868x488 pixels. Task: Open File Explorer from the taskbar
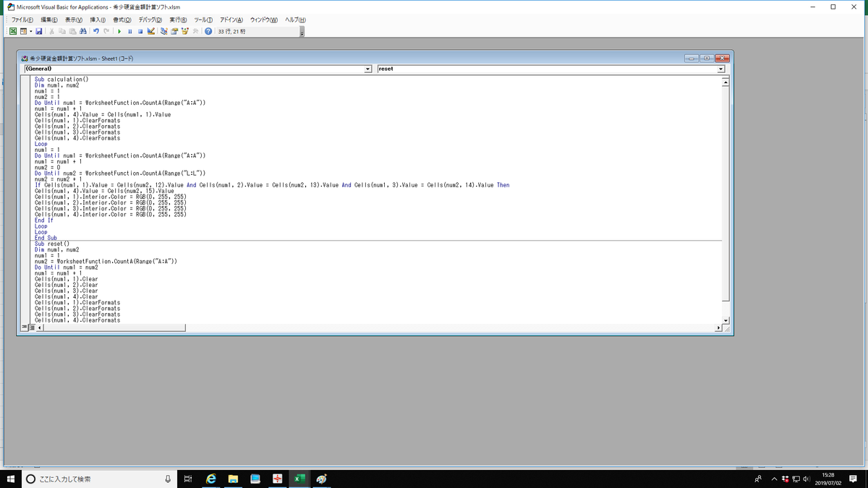coord(234,479)
